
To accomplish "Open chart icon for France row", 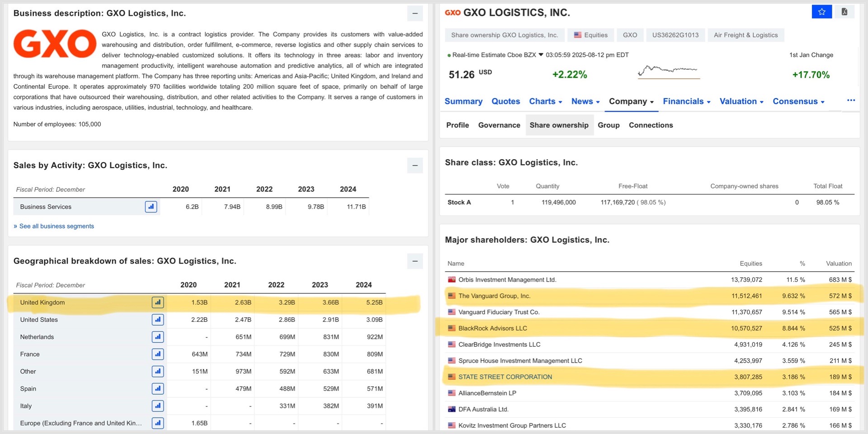I will tap(158, 354).
